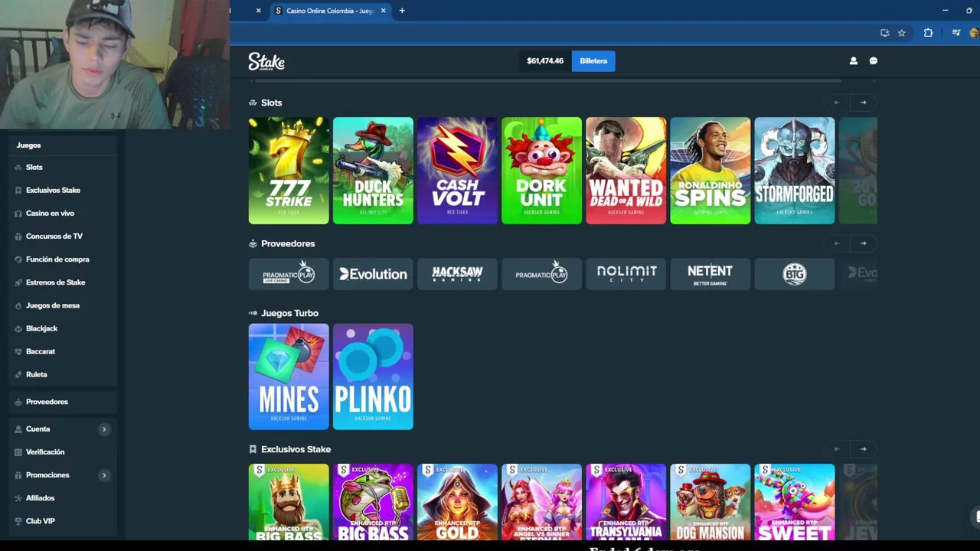Viewport: 980px width, 551px height.
Task: Launch Wanted Dead or a Wild
Action: coord(626,171)
